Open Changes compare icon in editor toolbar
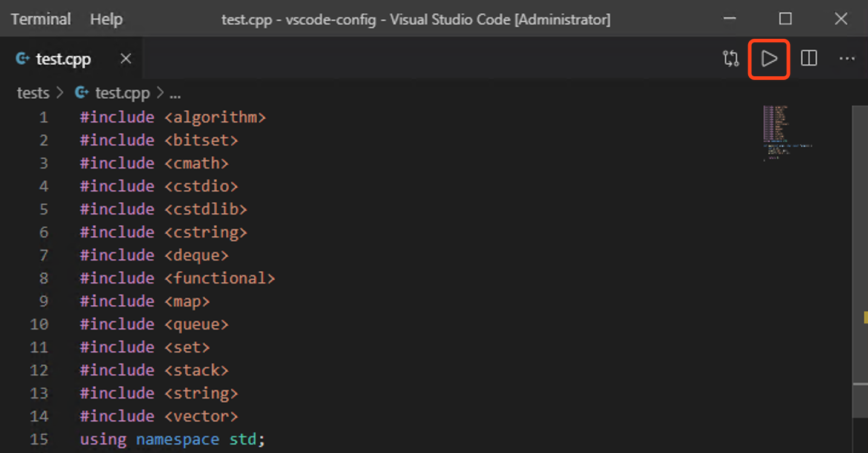The height and width of the screenshot is (453, 868). (731, 59)
